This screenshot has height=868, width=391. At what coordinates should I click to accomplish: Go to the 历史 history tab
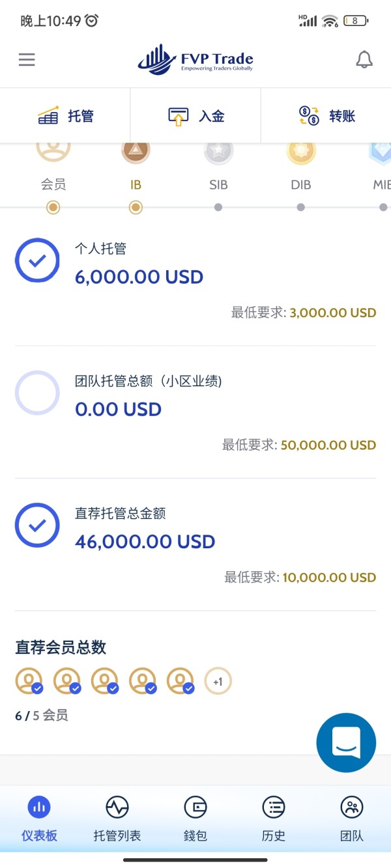(x=274, y=819)
